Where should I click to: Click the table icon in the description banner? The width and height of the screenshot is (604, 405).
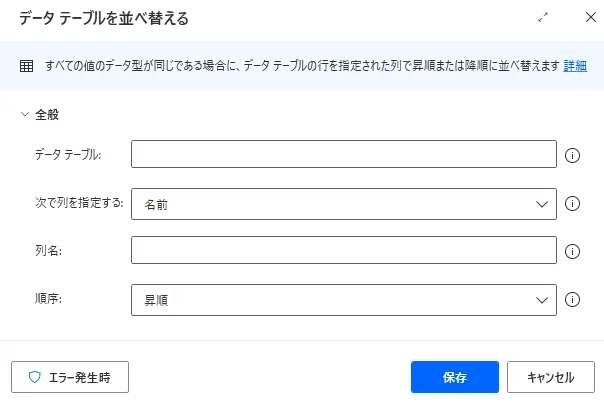[27, 66]
